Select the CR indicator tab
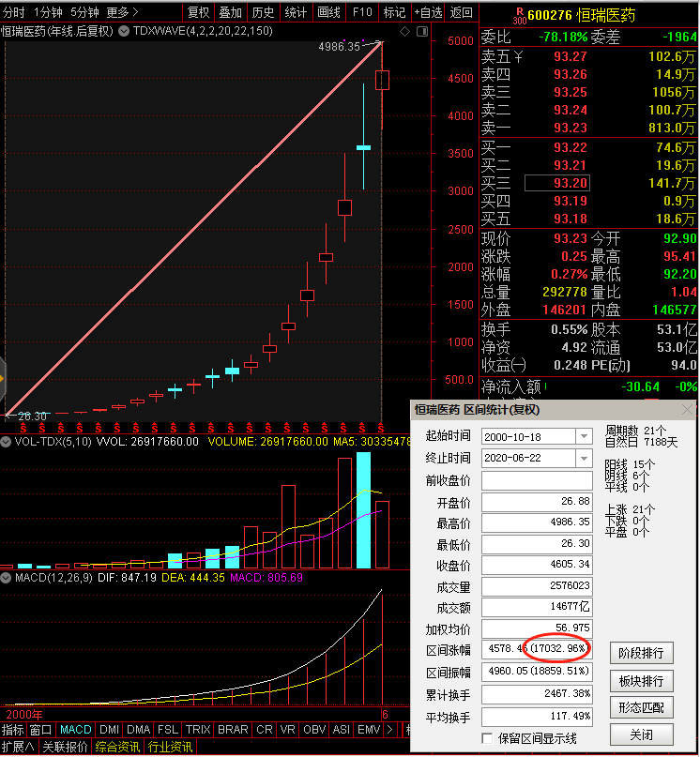The image size is (700, 757). 265,730
